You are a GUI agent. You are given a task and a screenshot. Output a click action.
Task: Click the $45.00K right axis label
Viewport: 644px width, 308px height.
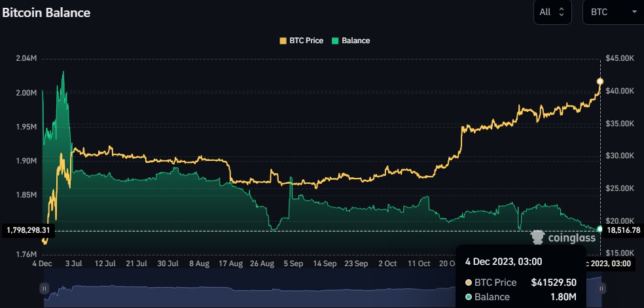pos(620,59)
